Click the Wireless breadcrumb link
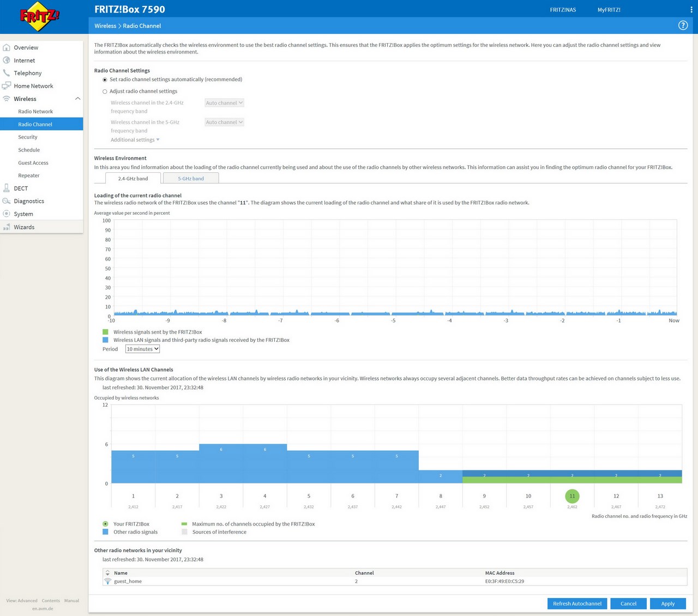The height and width of the screenshot is (616, 698). (105, 26)
